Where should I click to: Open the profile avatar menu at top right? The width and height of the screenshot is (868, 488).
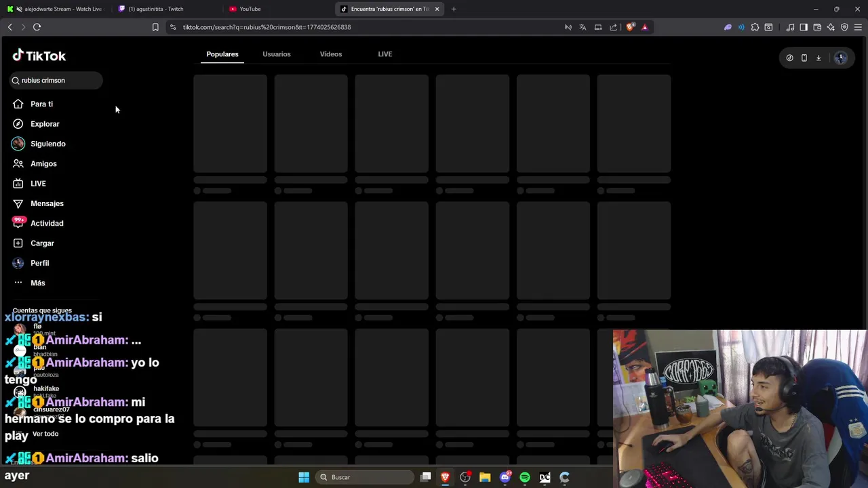tap(841, 58)
